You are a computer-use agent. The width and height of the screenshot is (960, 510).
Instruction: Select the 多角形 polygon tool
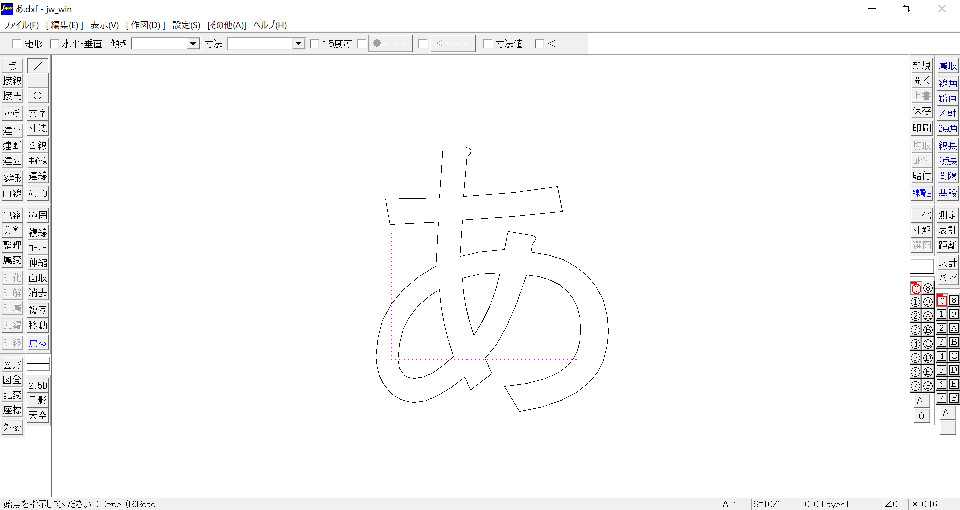(12, 178)
